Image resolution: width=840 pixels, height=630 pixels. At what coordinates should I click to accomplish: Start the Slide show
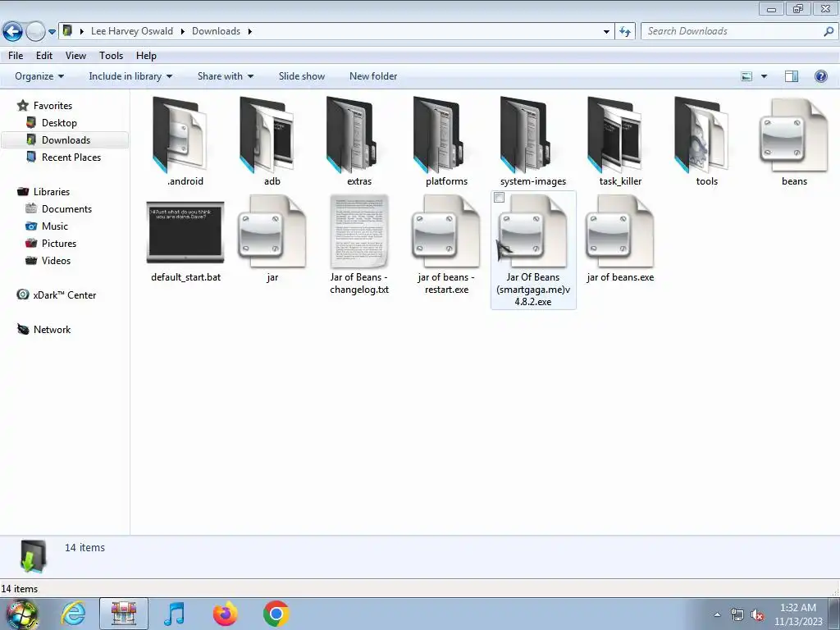point(302,76)
